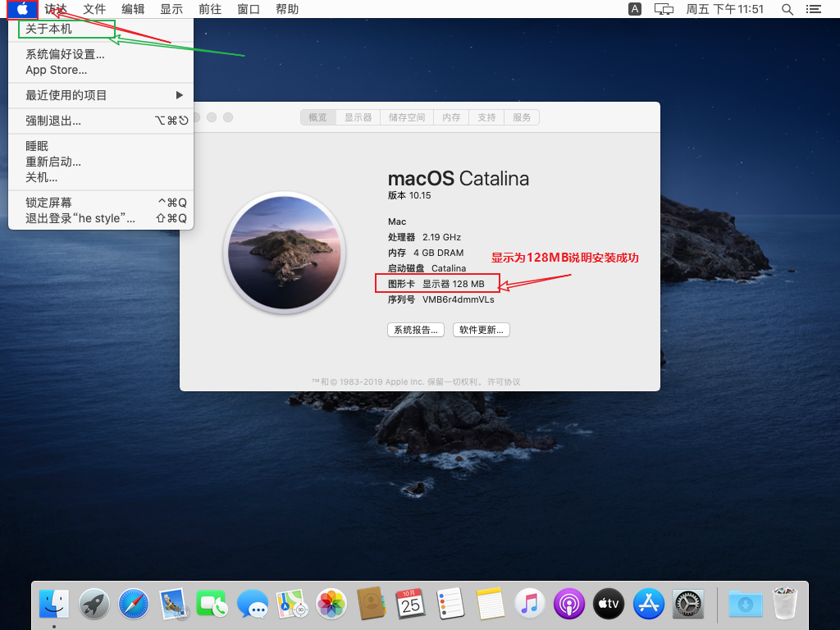This screenshot has width=840, height=630.
Task: Click the input source A icon
Action: tap(635, 9)
